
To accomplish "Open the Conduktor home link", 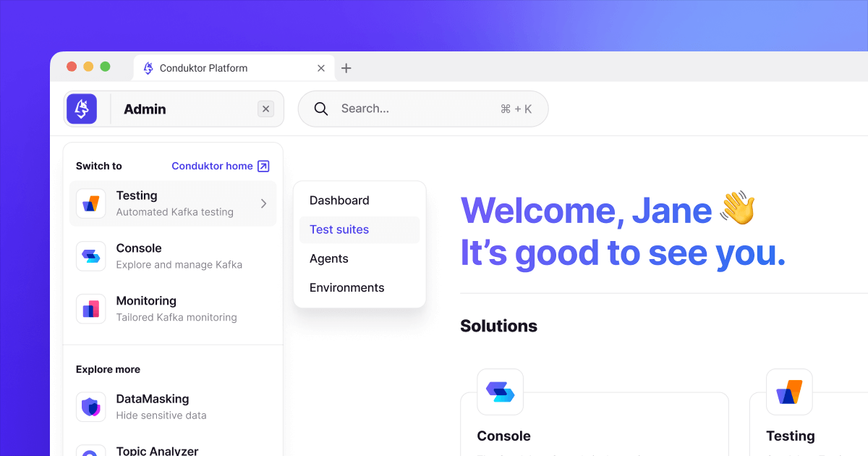I will (x=212, y=166).
